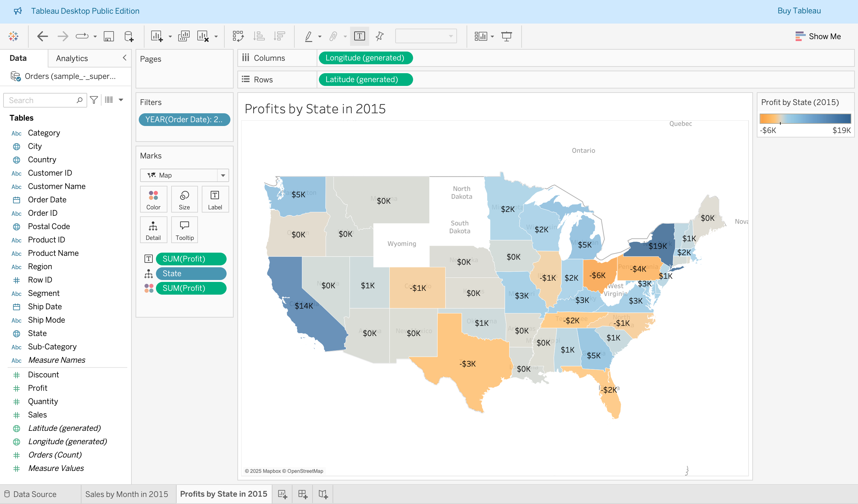858x504 pixels.
Task: Click the Duplicate worksheet icon
Action: [x=184, y=36]
